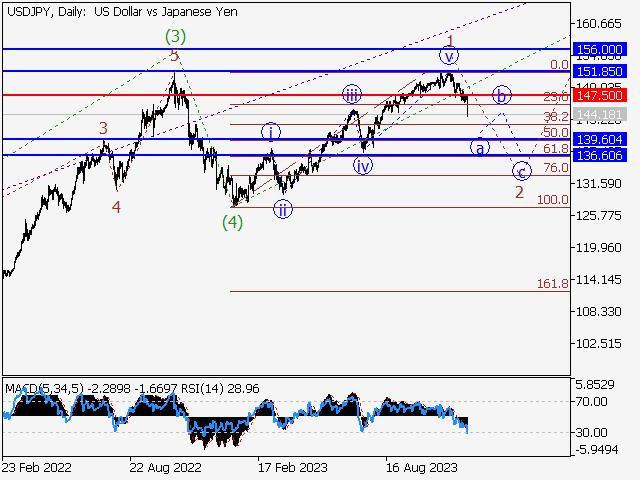Select the 139.604 price level label
Image resolution: width=640 pixels, height=480 pixels.
coord(599,139)
